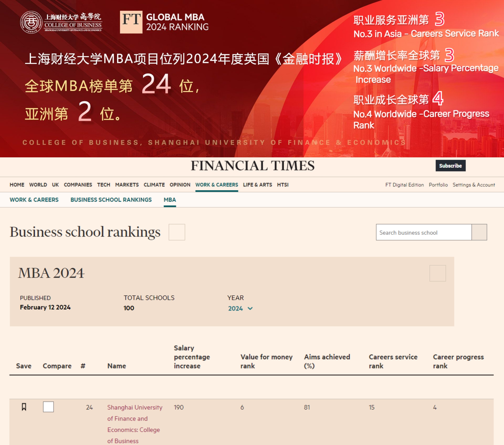Click BUSINESS SCHOOL RANKINGS sub-navigation link
Screen dimensions: 504x445
(x=111, y=200)
